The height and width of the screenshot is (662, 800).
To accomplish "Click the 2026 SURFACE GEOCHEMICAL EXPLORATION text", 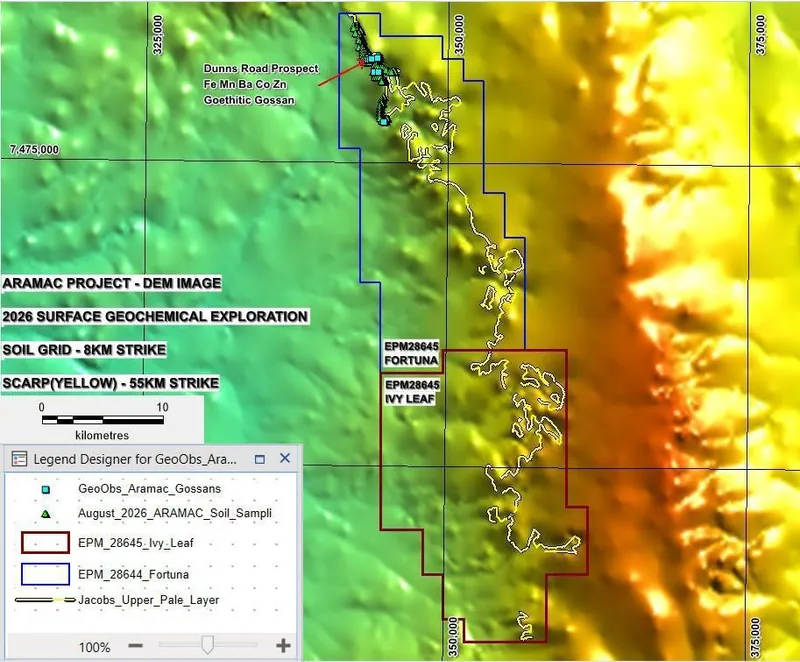I will 155,317.
